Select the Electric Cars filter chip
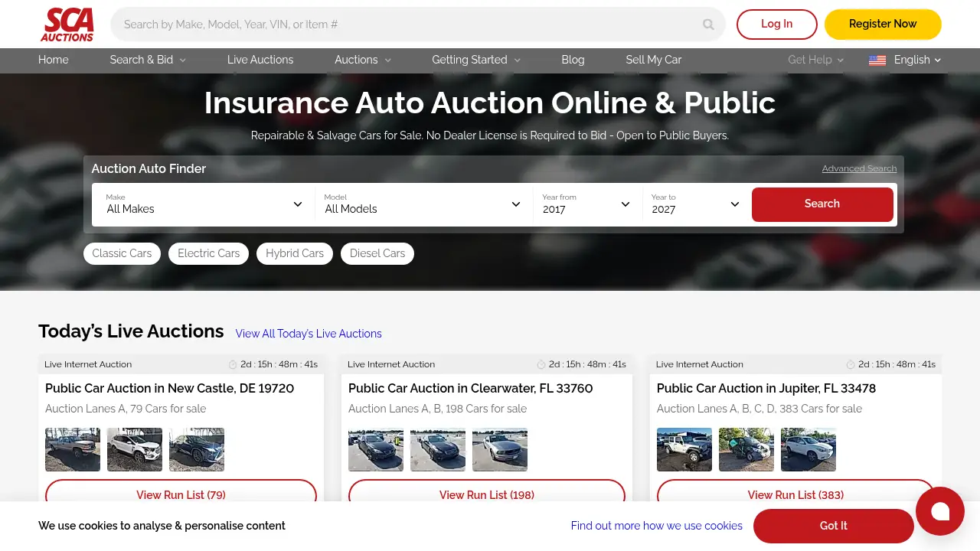 click(208, 253)
